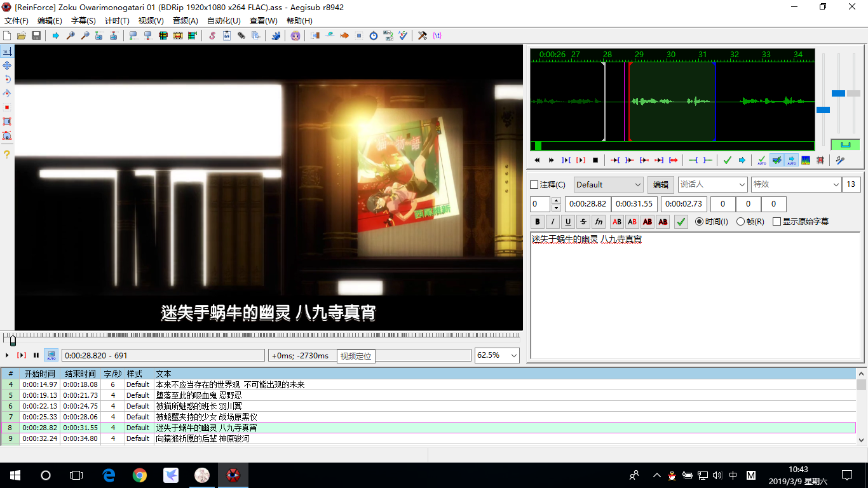The image size is (868, 488).
Task: Pause the video playback
Action: tap(36, 355)
